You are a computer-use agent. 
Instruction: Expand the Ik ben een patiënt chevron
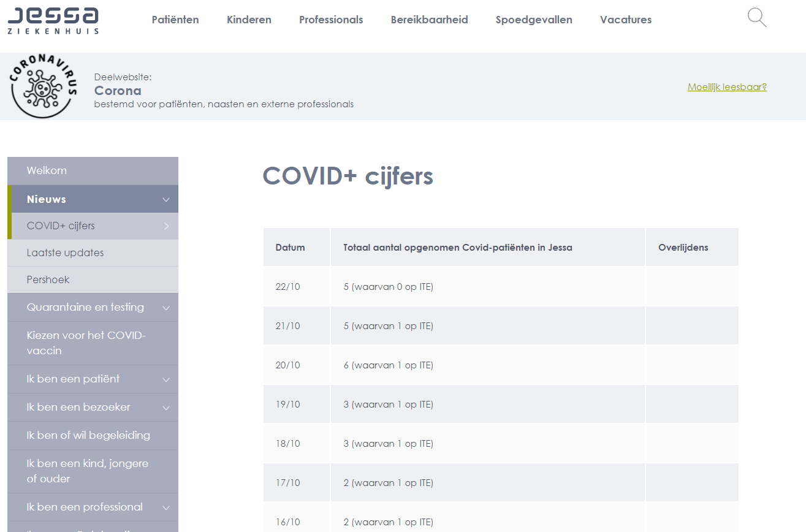165,379
